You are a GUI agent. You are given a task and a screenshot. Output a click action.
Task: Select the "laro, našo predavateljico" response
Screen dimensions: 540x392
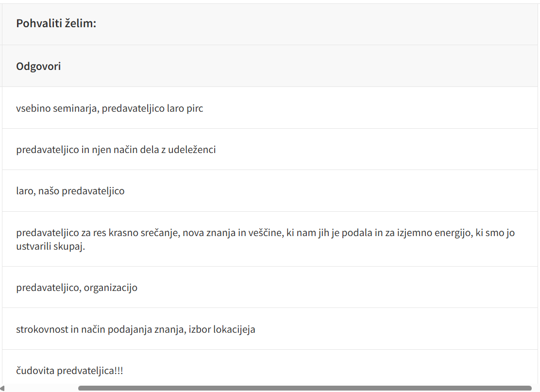(270, 191)
